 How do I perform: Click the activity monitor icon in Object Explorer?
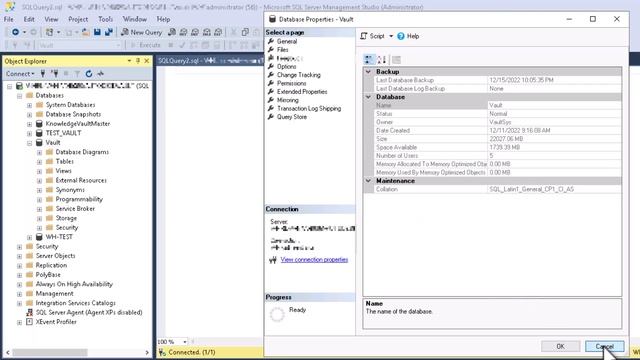[x=100, y=73]
